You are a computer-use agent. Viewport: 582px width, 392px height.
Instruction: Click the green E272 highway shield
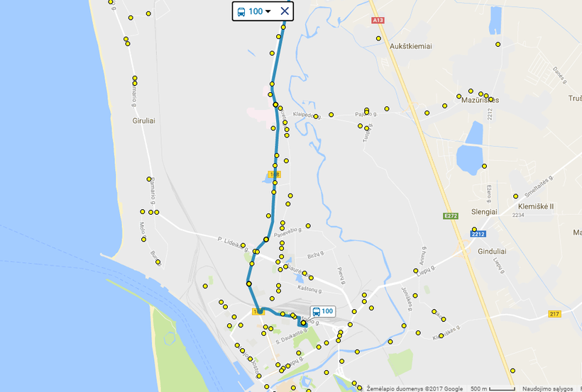(x=451, y=215)
